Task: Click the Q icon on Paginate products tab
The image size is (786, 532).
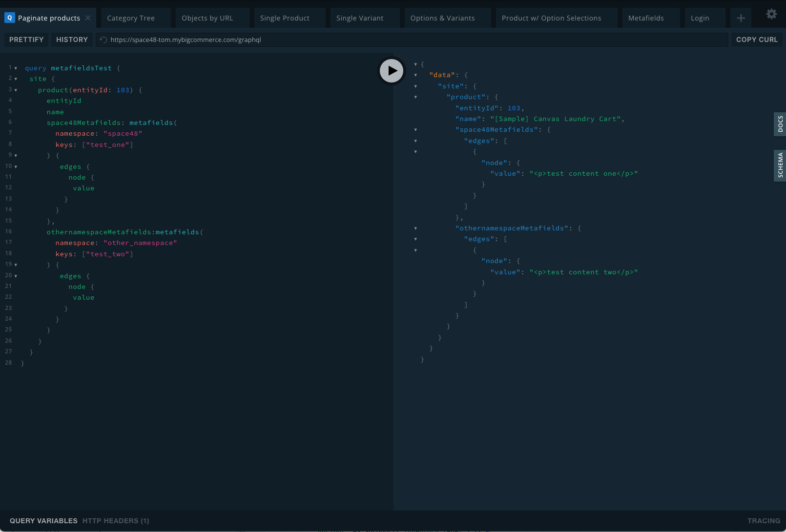Action: (x=10, y=18)
